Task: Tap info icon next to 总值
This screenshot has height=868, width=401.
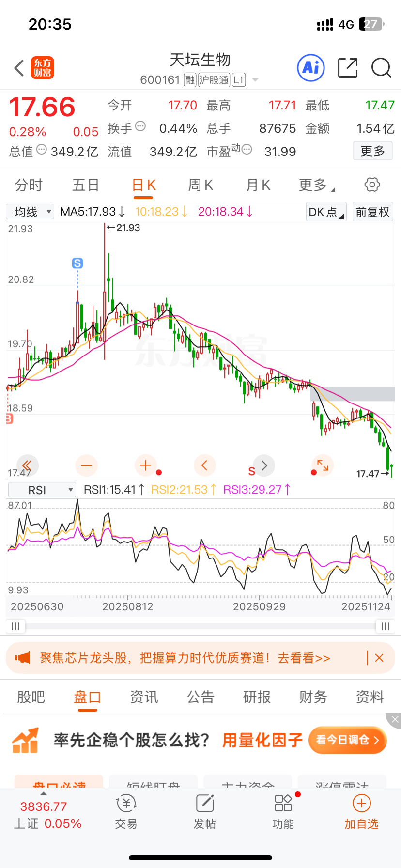Action: click(42, 150)
